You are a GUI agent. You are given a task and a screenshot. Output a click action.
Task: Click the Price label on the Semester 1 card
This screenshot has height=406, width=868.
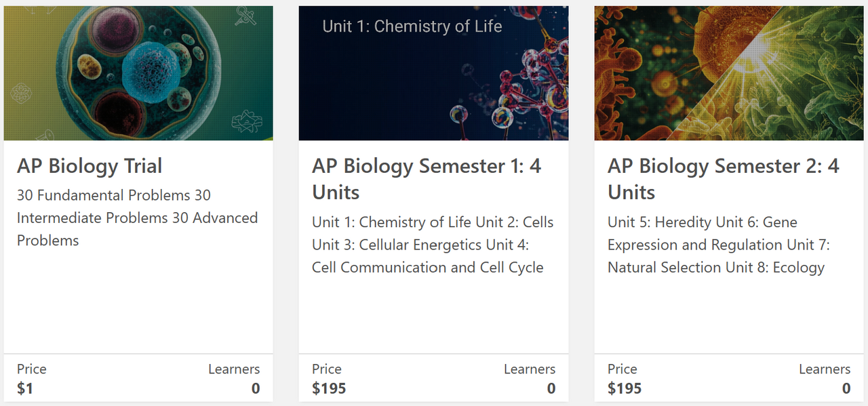(327, 369)
